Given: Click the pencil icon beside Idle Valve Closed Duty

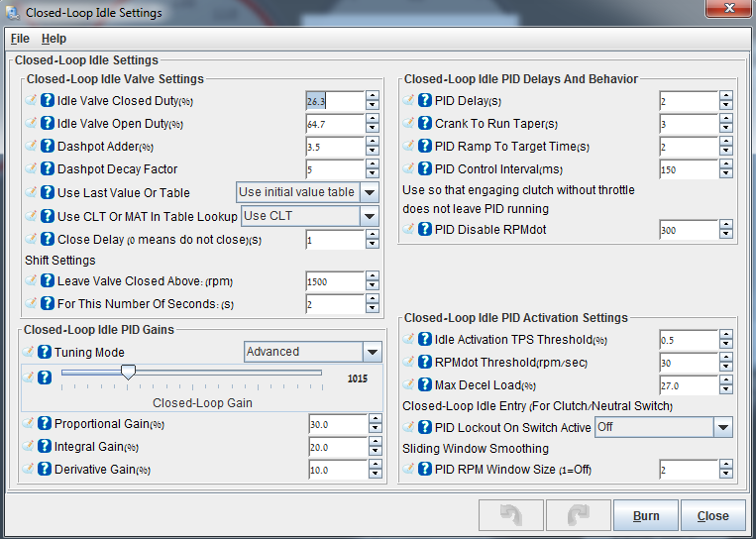Looking at the screenshot, I should (x=31, y=100).
